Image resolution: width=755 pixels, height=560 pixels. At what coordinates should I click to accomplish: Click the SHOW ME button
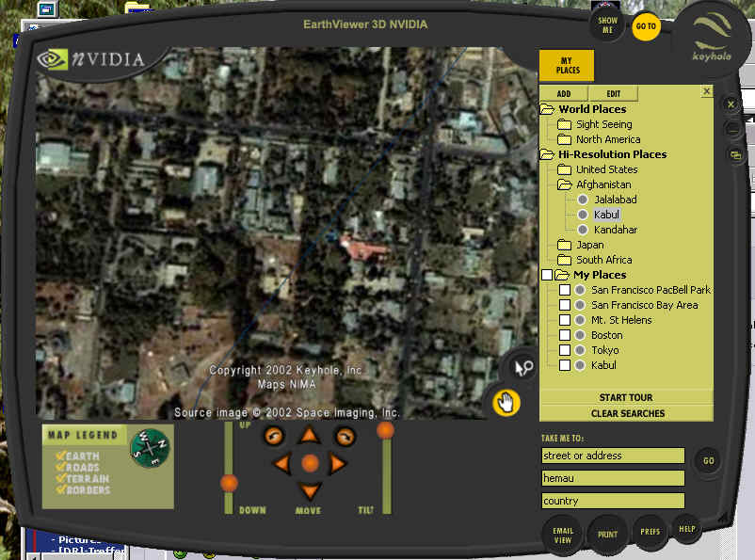coord(607,25)
